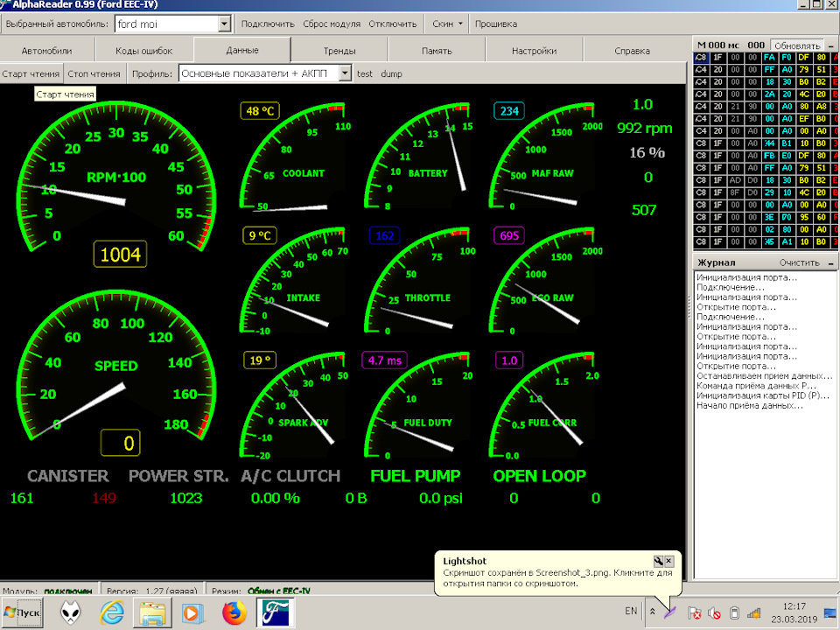Expand the Профиль combo box arrow
The width and height of the screenshot is (840, 630).
[346, 73]
